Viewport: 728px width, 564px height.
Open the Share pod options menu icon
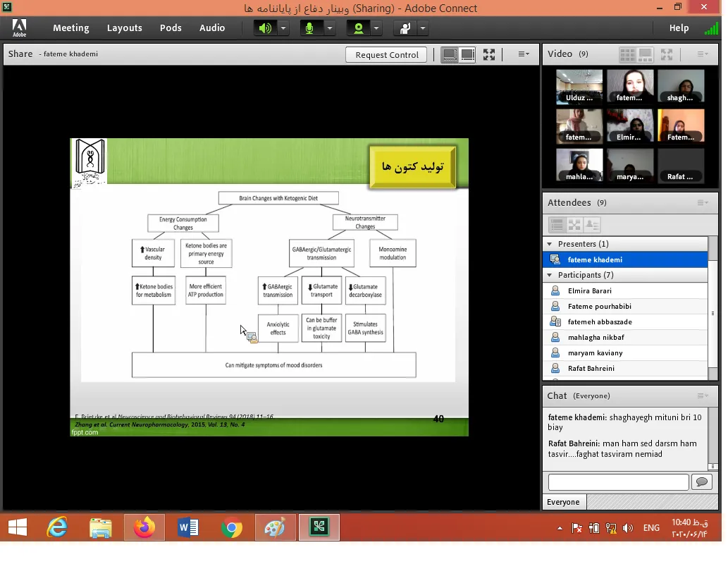click(x=524, y=54)
